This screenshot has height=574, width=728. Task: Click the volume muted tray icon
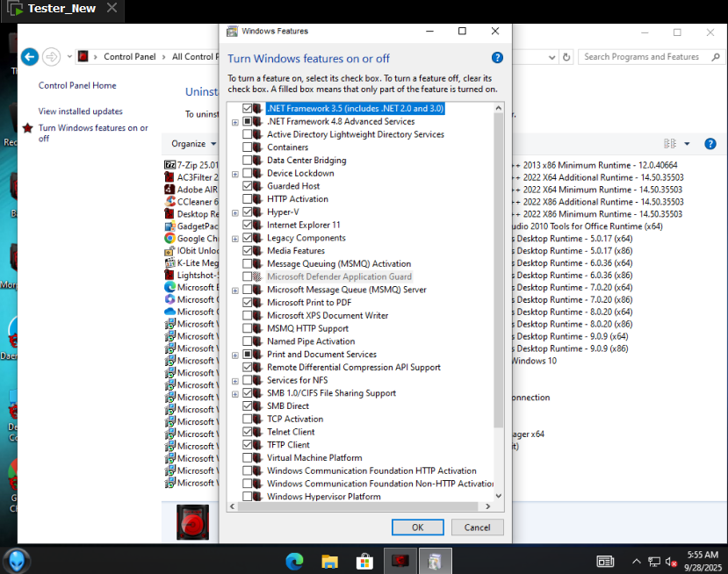(671, 562)
